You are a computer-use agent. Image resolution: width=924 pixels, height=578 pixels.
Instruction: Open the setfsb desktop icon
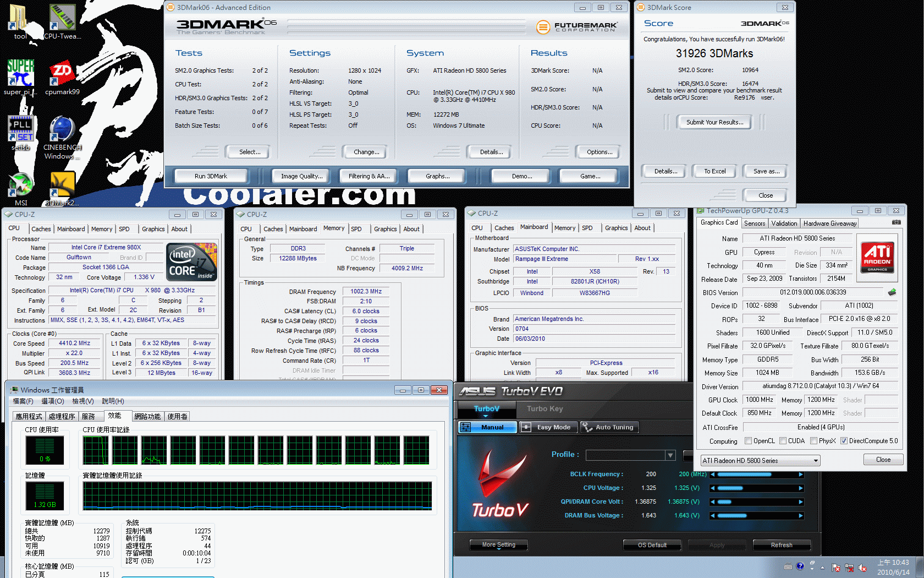tap(20, 133)
